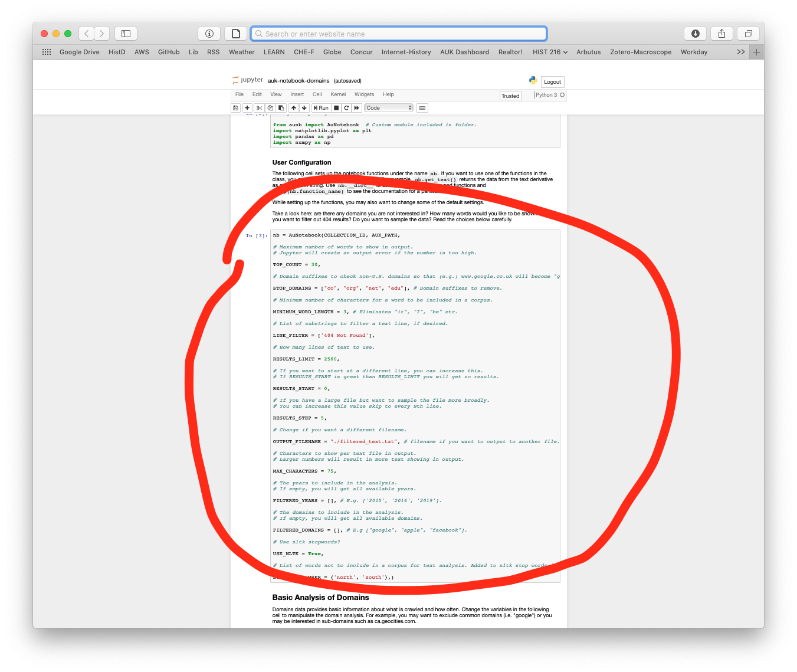Open the Concur bookmark
The image size is (797, 672).
click(x=362, y=52)
